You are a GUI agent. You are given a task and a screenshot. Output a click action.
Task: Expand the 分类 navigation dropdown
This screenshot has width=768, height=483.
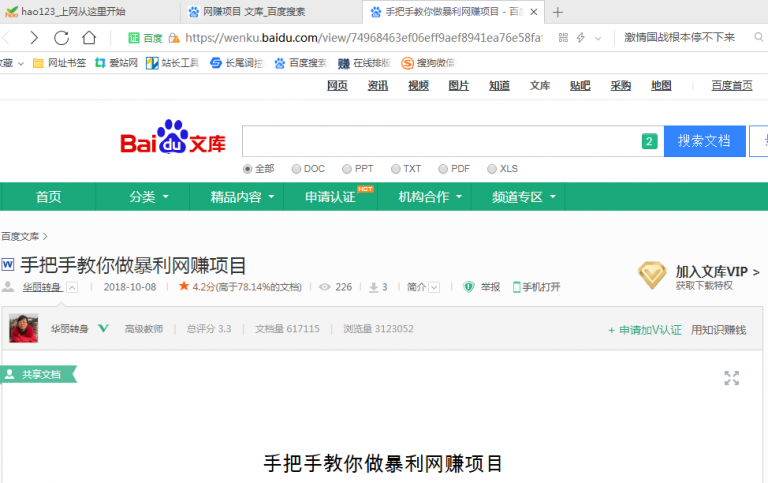tap(149, 197)
